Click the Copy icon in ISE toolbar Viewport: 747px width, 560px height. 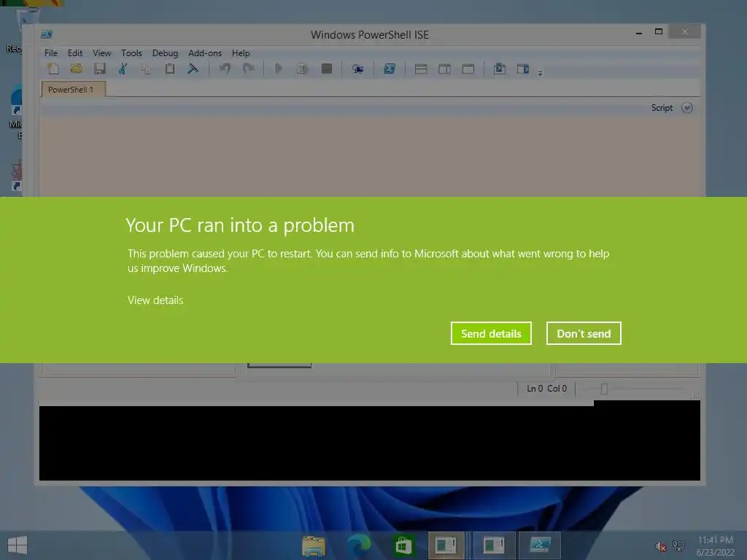click(146, 69)
